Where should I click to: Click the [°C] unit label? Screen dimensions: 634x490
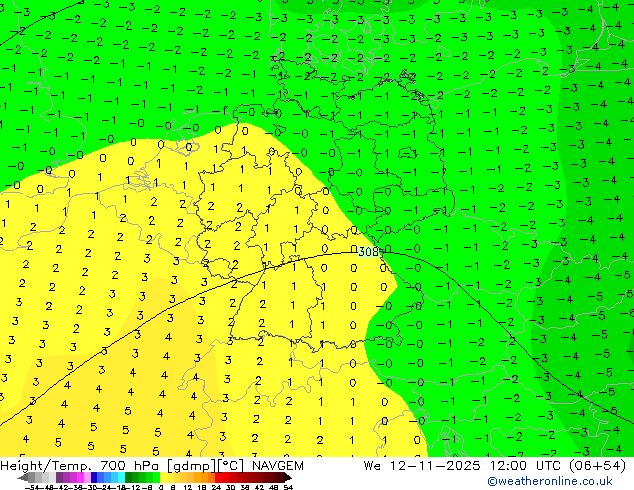click(230, 466)
